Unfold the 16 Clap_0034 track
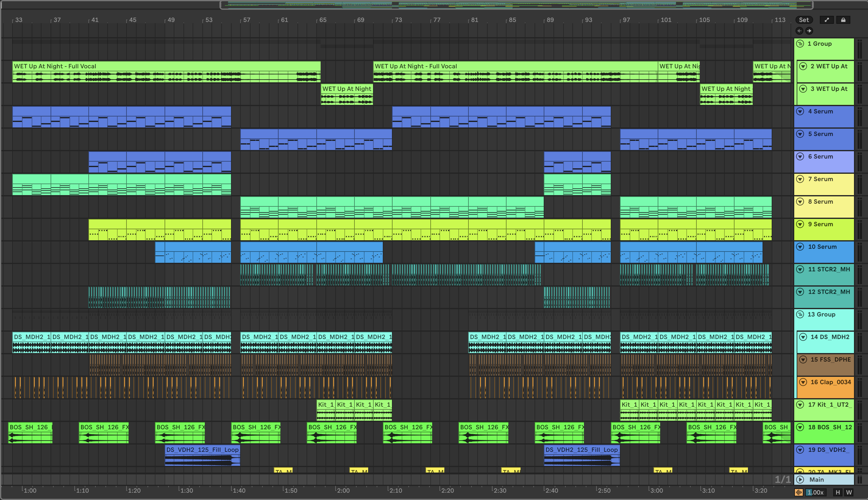Image resolution: width=868 pixels, height=500 pixels. [x=803, y=382]
